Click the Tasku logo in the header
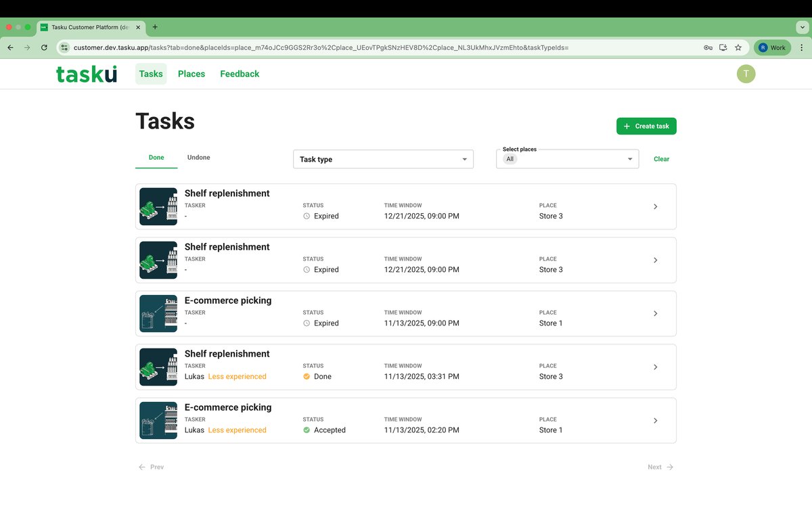The width and height of the screenshot is (812, 525). point(86,74)
